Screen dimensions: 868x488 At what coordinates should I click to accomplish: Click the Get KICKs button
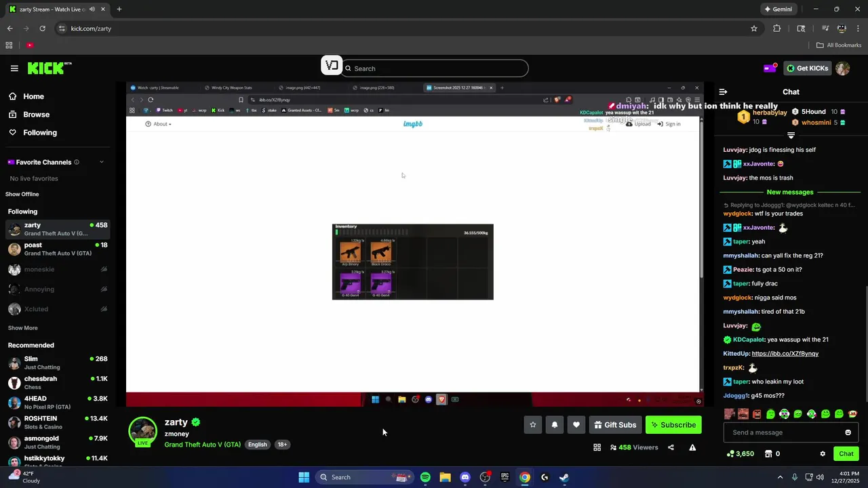pyautogui.click(x=806, y=68)
